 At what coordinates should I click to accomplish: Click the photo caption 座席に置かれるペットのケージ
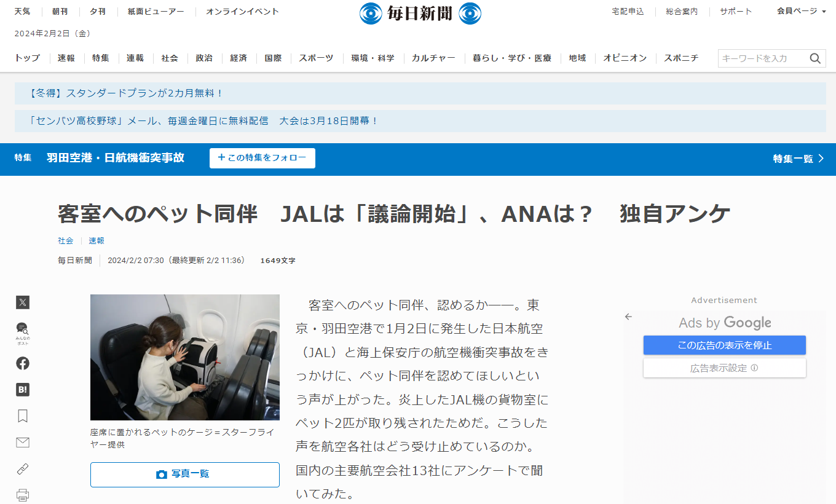tap(183, 438)
